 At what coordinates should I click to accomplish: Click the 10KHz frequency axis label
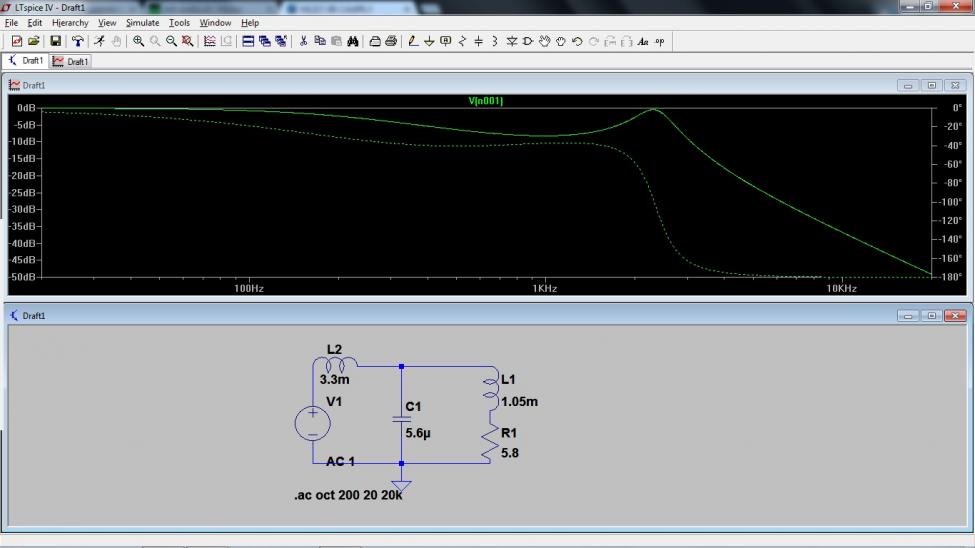point(841,288)
